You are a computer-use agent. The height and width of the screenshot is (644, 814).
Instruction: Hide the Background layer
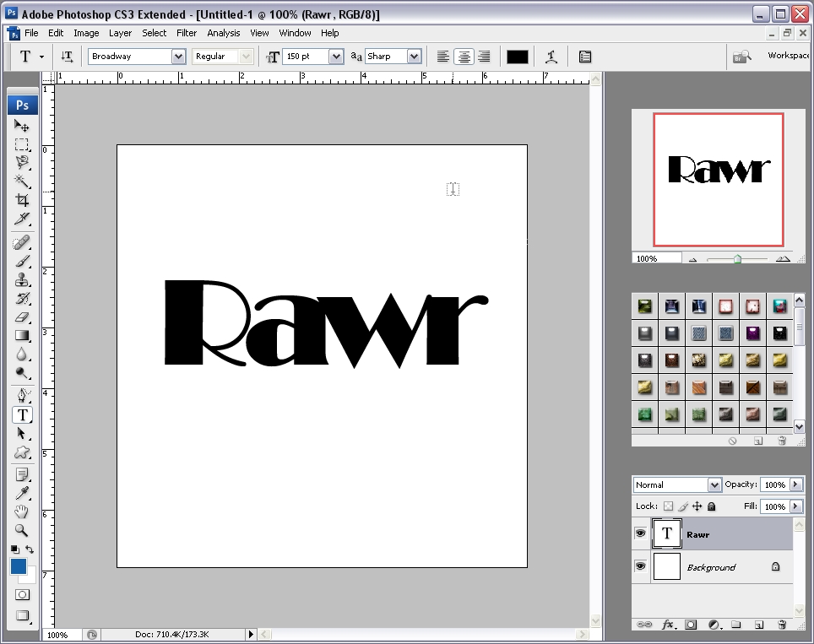click(640, 566)
